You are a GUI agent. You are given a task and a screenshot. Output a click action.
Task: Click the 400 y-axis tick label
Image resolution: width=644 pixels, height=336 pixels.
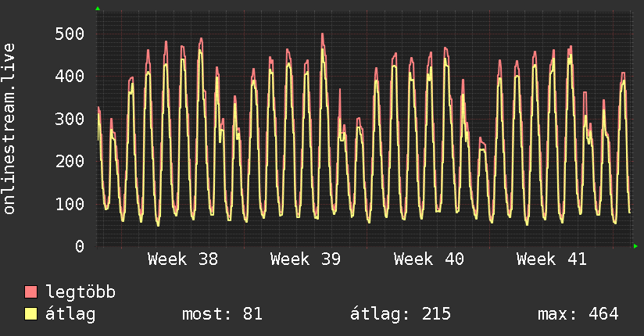click(70, 76)
